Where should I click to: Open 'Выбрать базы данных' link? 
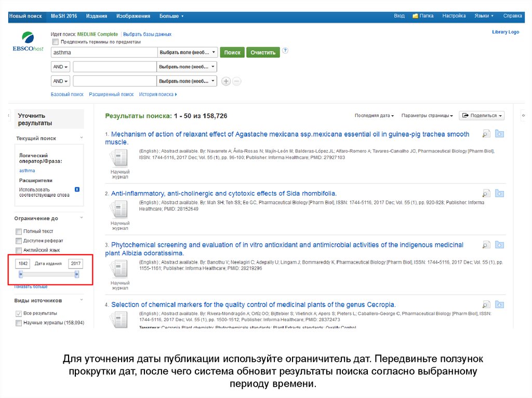[147, 34]
